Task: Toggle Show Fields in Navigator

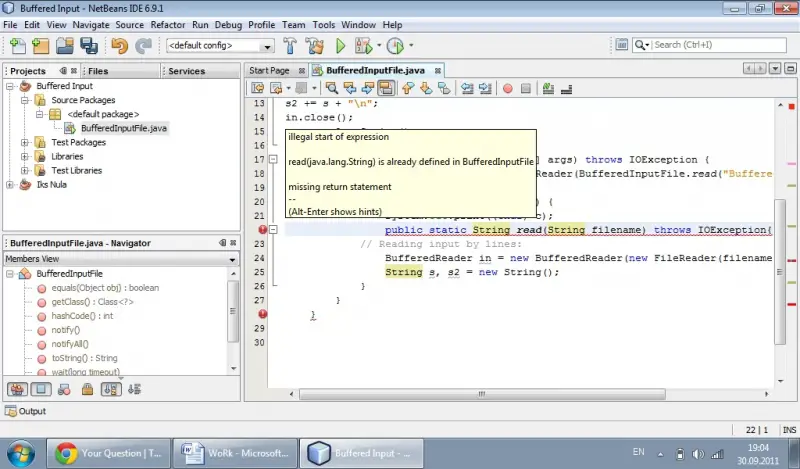Action: coord(41,390)
